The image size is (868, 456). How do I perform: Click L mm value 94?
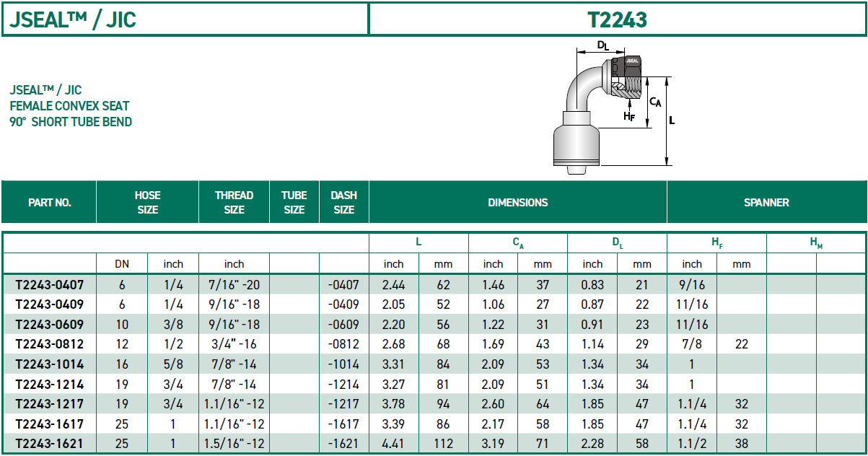(443, 404)
